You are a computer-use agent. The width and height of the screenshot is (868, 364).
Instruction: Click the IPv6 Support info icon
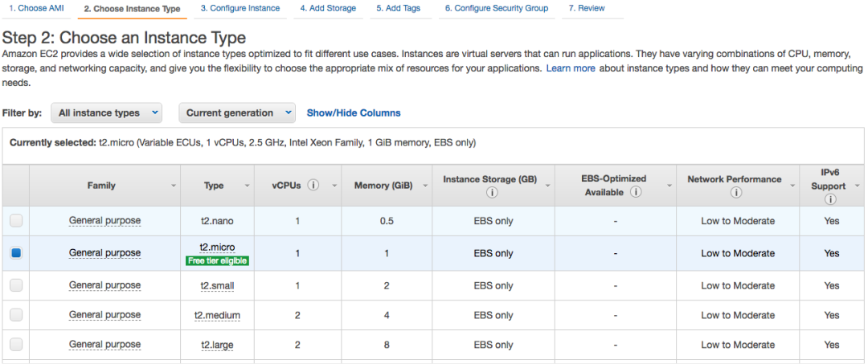[831, 199]
